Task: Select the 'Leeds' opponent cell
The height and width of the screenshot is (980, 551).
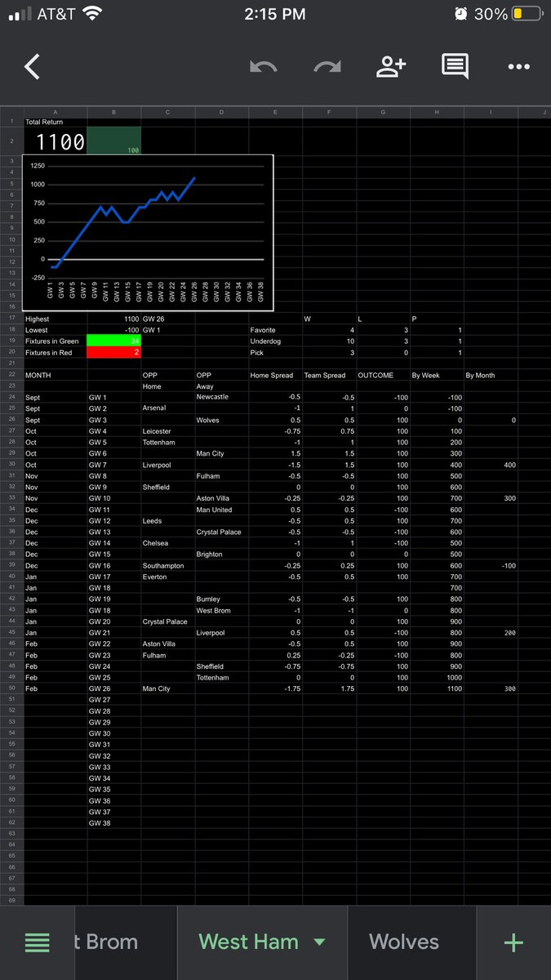Action: 167,521
